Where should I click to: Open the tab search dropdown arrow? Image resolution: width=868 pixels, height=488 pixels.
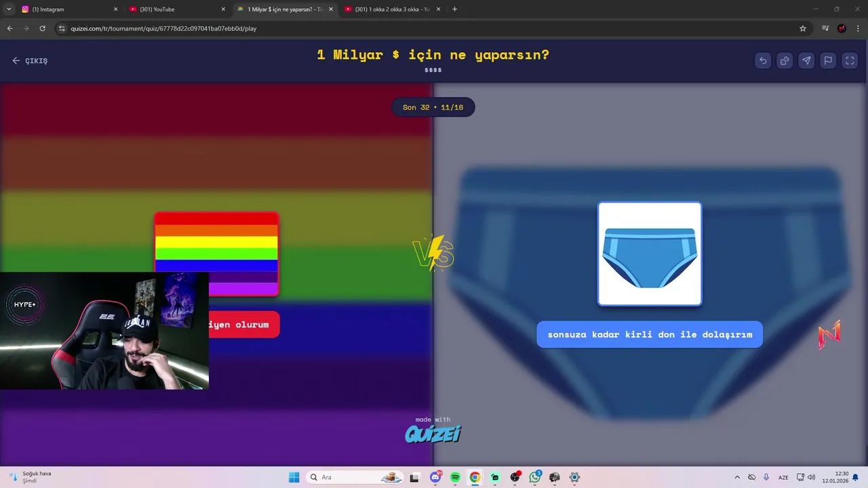9,9
